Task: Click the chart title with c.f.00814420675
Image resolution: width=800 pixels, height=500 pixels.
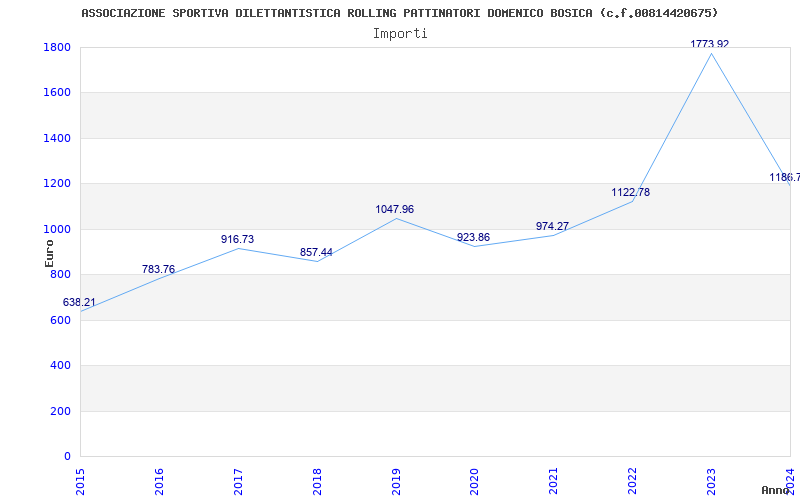Action: point(399,13)
